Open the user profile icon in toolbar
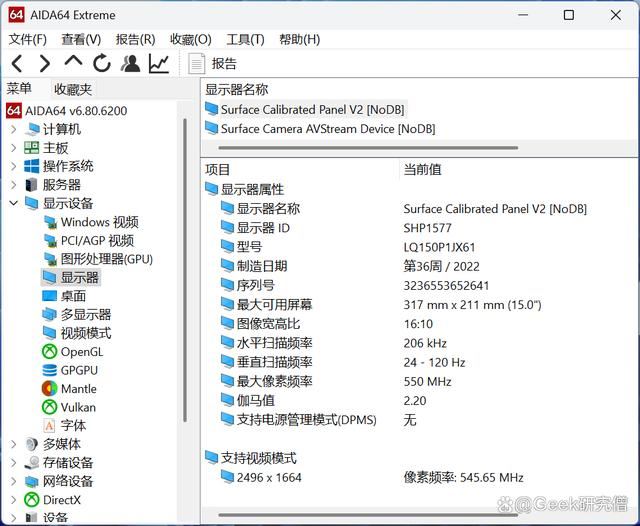 (x=130, y=64)
